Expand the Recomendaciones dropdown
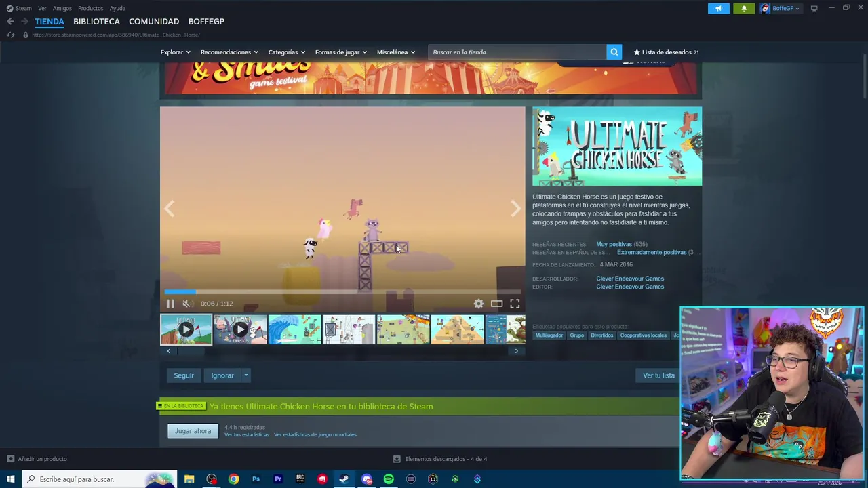868x488 pixels. (229, 52)
